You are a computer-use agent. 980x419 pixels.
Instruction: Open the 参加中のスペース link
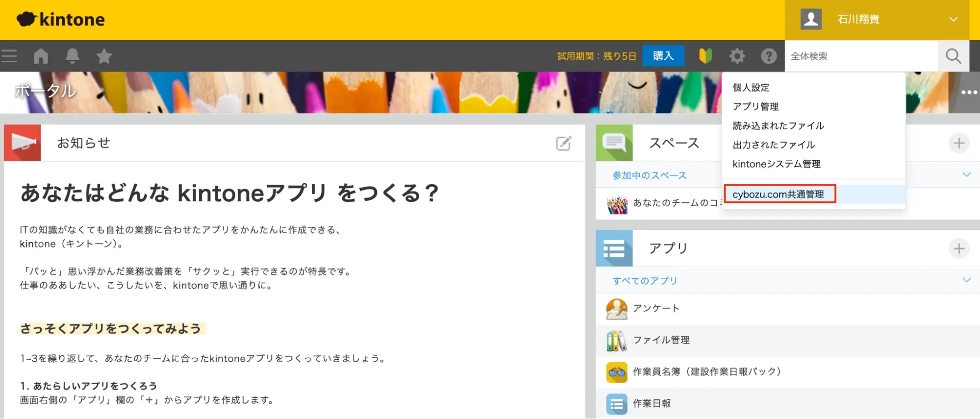649,175
